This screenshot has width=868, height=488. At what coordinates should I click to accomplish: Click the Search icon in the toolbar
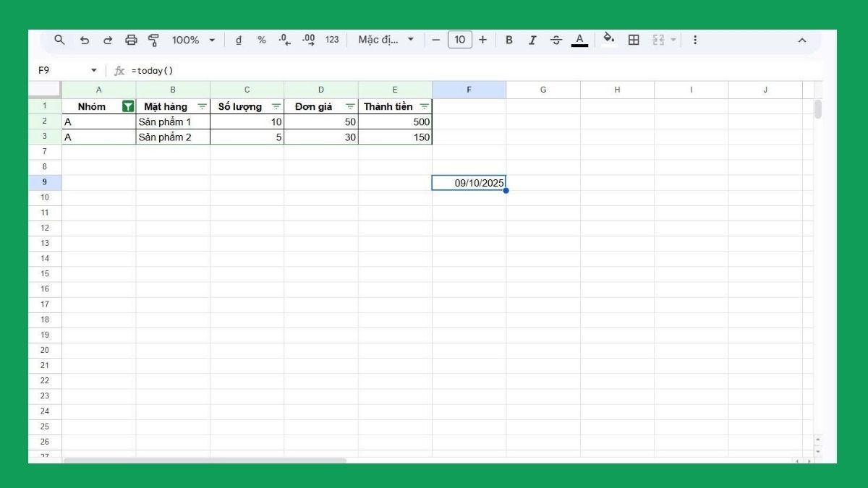click(x=59, y=40)
